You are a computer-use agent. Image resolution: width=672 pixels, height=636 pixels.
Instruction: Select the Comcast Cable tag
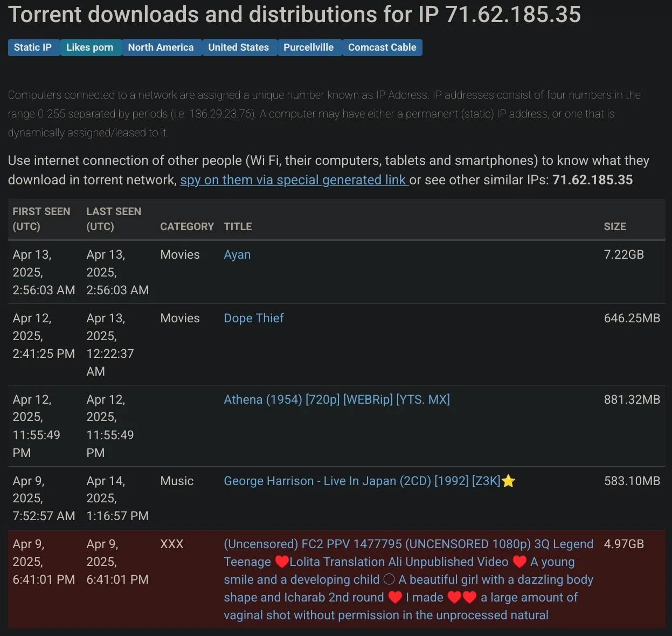click(382, 47)
